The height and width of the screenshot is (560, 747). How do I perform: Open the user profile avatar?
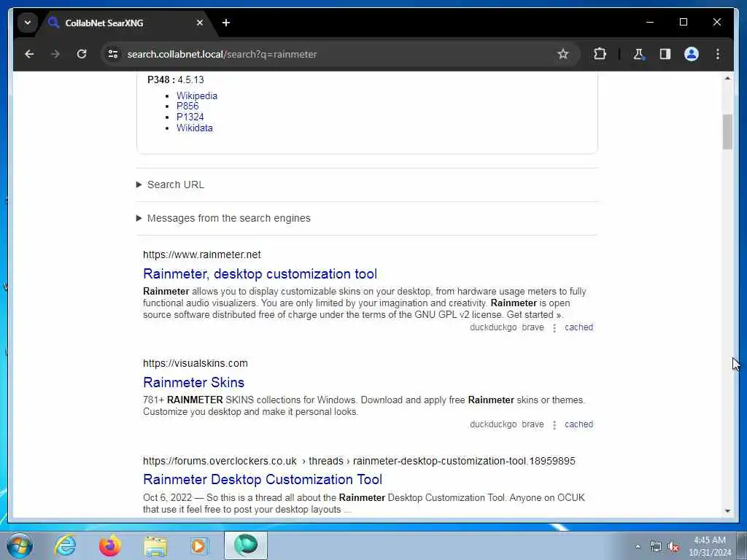pyautogui.click(x=692, y=54)
